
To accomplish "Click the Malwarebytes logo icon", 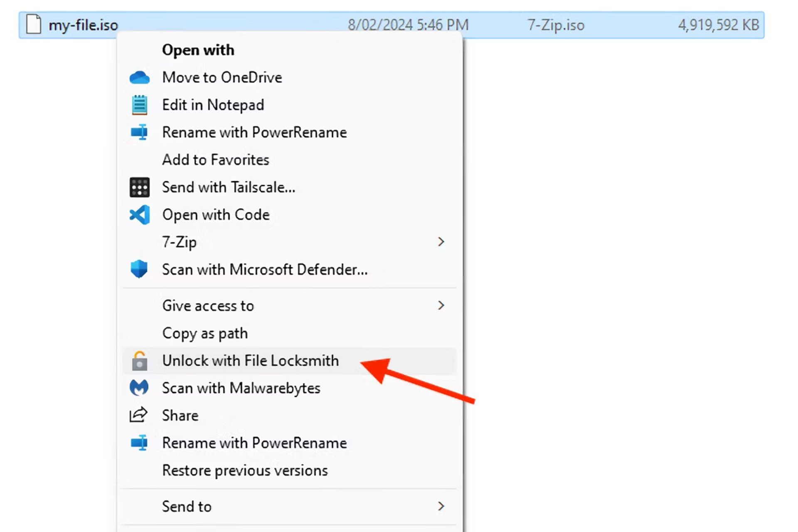I will click(x=139, y=388).
